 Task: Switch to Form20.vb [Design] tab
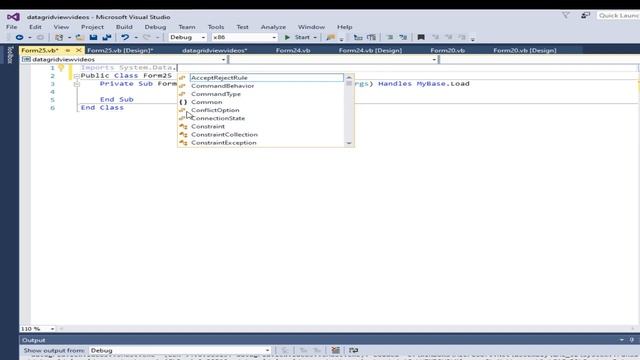[525, 50]
